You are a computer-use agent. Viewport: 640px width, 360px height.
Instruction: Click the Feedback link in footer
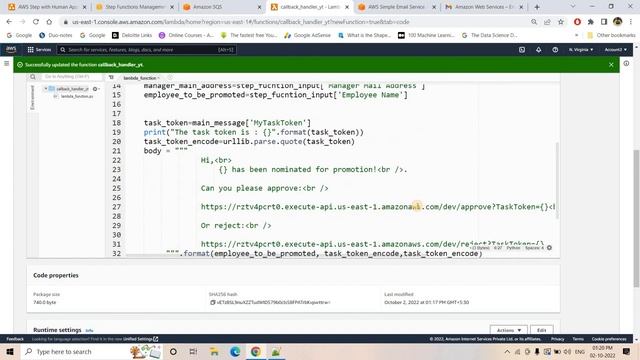tap(15, 339)
